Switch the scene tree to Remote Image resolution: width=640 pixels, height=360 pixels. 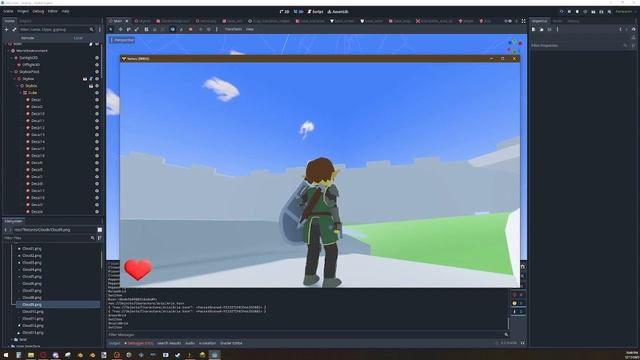(28, 38)
